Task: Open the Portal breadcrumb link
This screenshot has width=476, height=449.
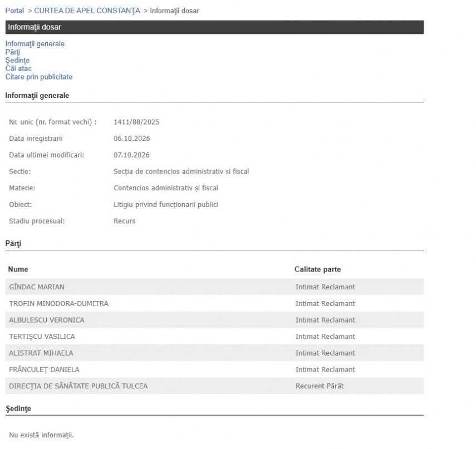Action: click(14, 11)
